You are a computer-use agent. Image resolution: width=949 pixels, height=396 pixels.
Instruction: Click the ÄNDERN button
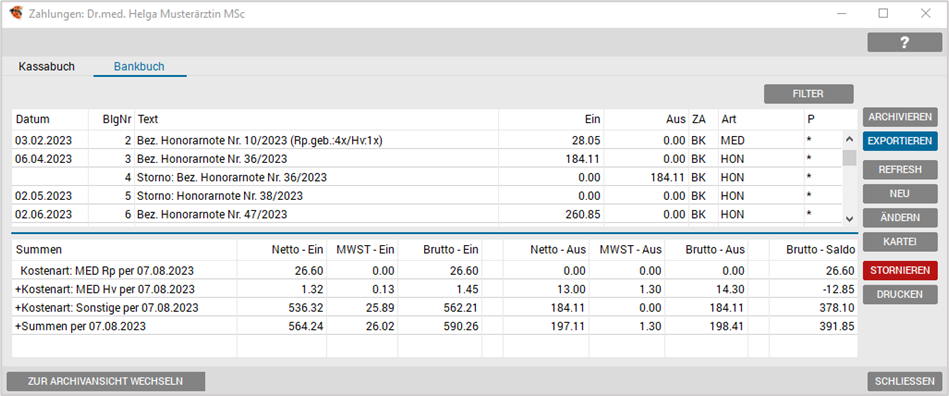pos(900,217)
